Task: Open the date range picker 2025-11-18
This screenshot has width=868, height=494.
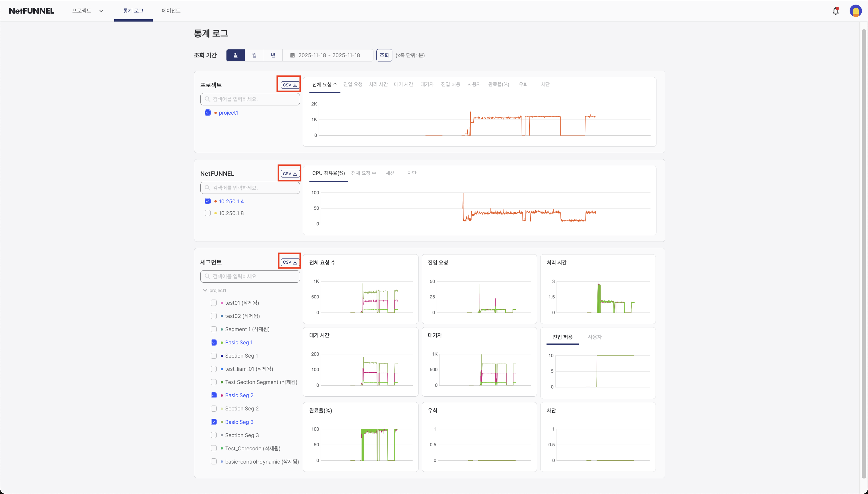Action: click(x=329, y=55)
